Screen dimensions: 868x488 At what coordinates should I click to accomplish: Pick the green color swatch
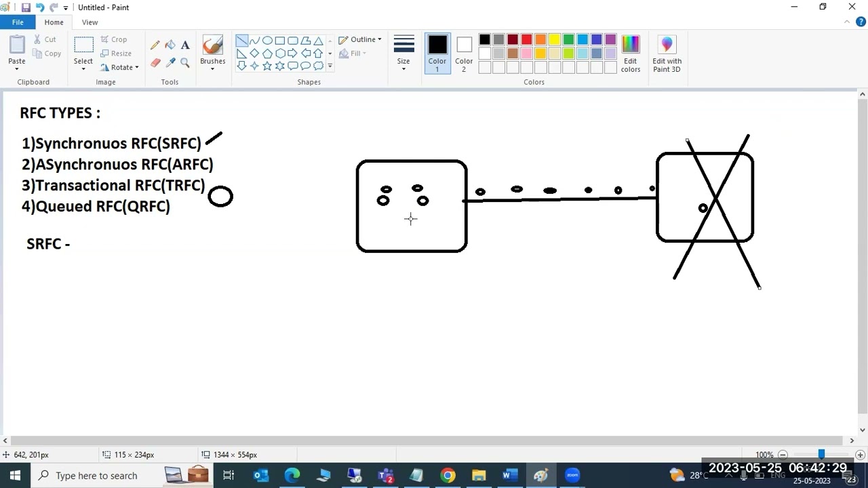(x=568, y=40)
